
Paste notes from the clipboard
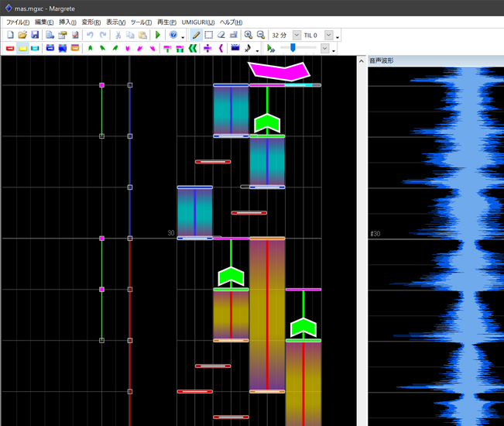pos(142,35)
